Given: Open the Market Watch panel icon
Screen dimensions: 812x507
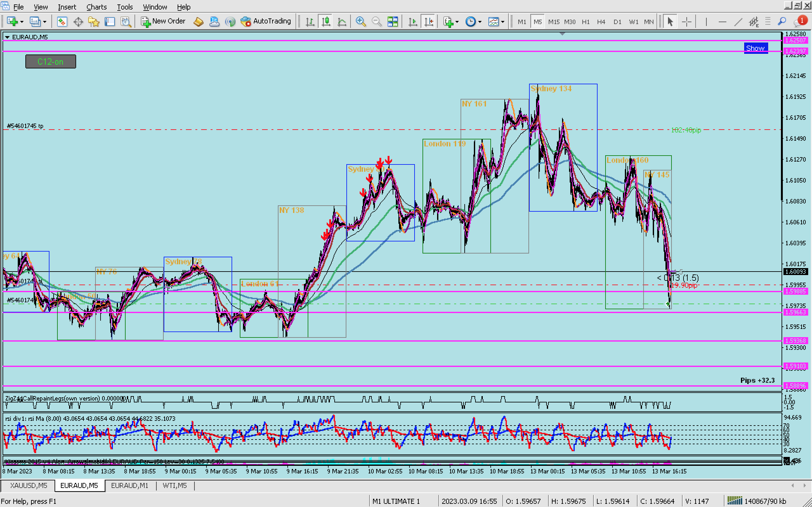Looking at the screenshot, I should [x=62, y=22].
